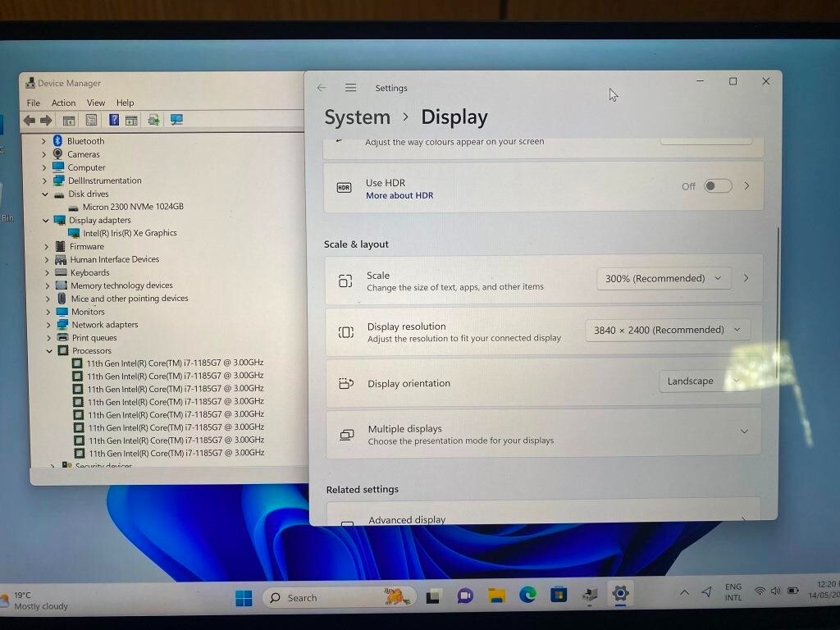Show hidden tray icons chevron
Screen dimensions: 840x630
[x=684, y=592]
